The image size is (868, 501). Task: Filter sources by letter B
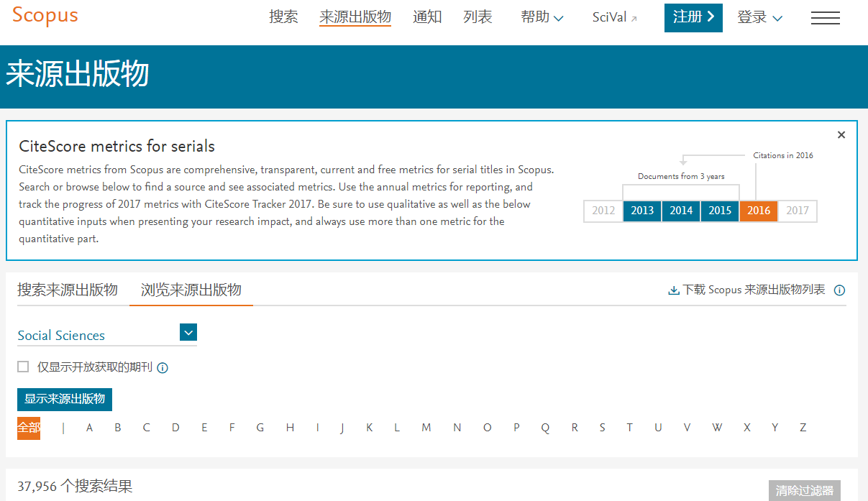[118, 428]
